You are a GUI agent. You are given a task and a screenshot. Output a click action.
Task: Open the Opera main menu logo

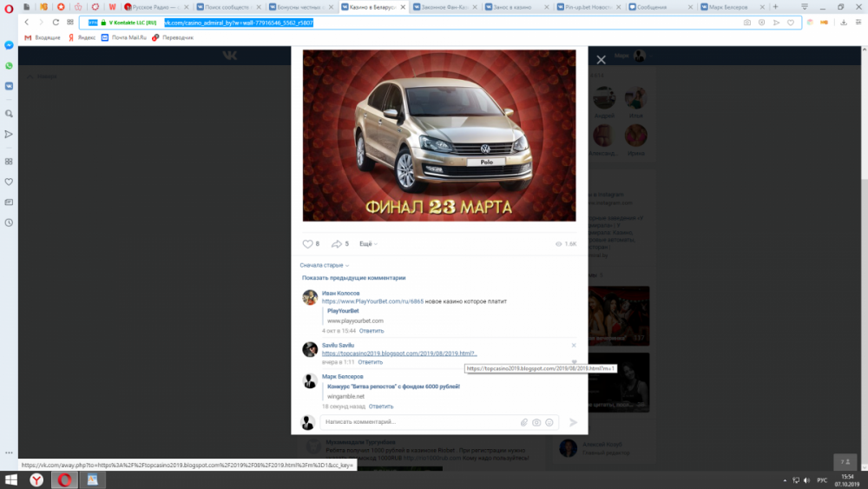pos(9,8)
